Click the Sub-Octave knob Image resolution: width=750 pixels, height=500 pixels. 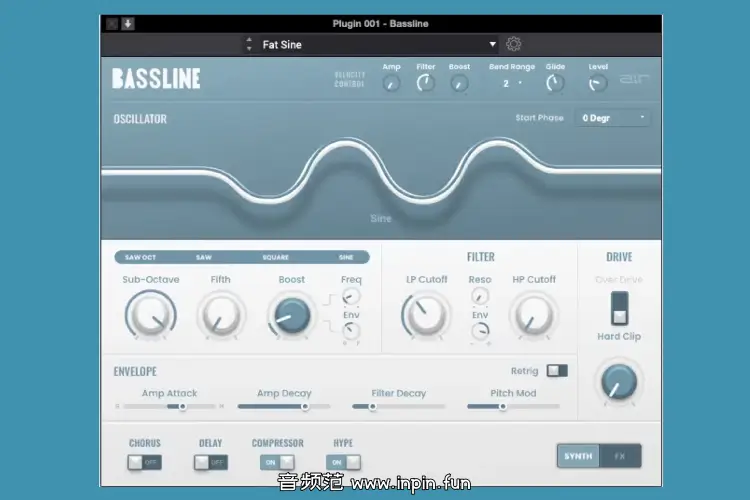[x=151, y=316]
